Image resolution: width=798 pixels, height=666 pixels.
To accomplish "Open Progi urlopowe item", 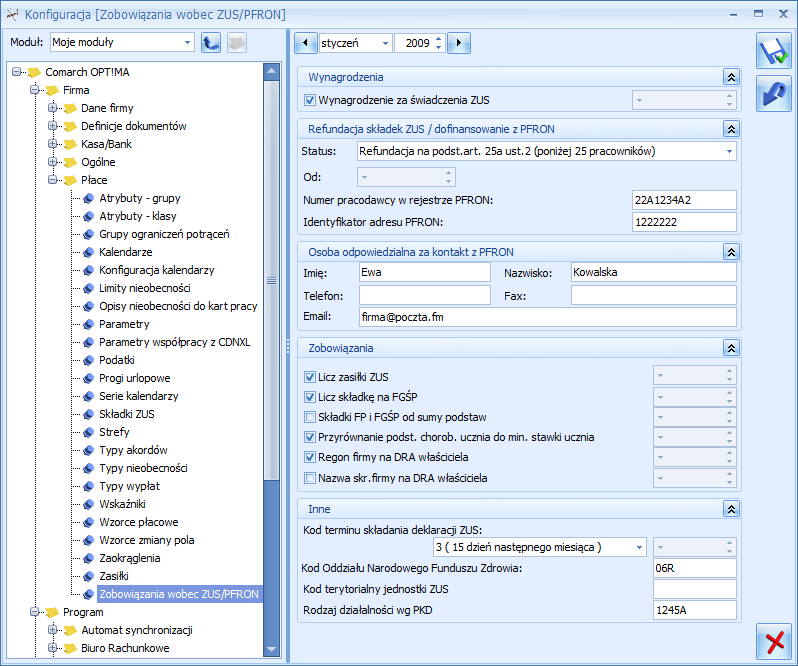I will pos(134,378).
